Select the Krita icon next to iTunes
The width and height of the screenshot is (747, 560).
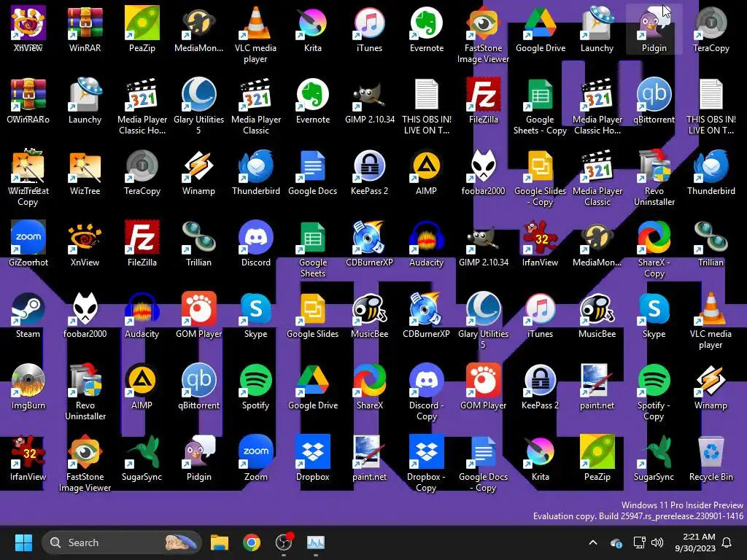point(312,29)
